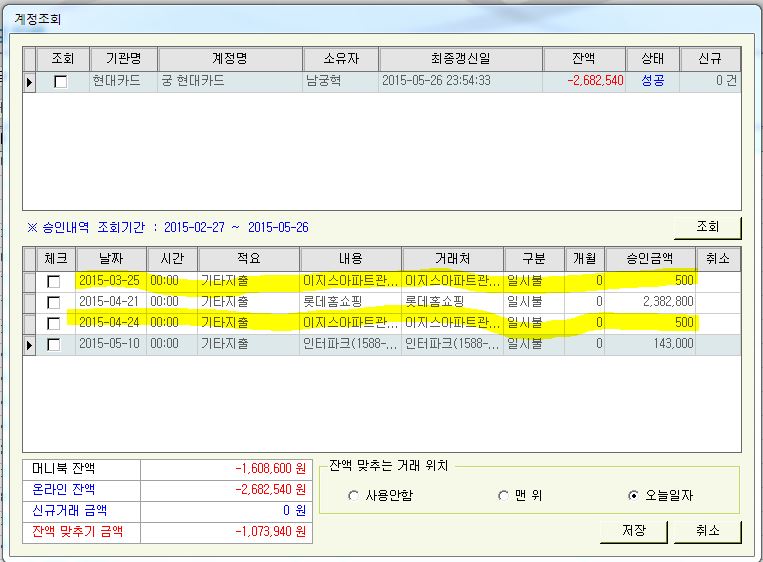The image size is (763, 562).
Task: Tick the 롯데홈쇼핑 transaction row checkbox
Action: [x=54, y=302]
